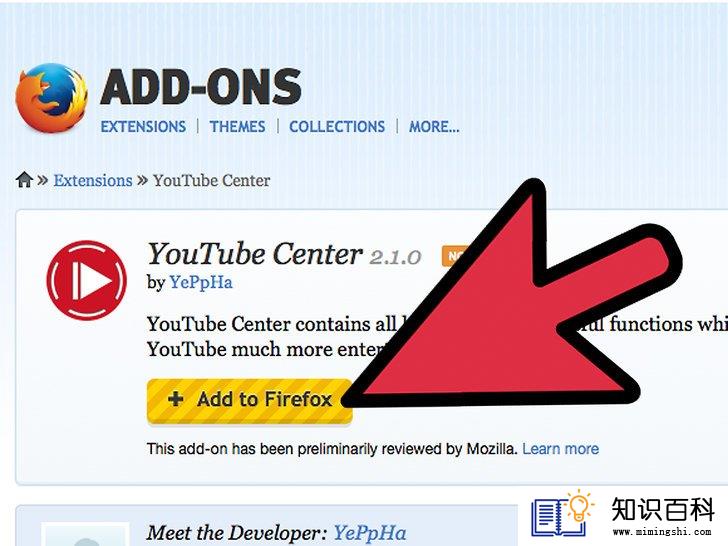Click the open-book lightbulb watermark icon
Viewport: 728px width, 546px height.
tap(562, 513)
